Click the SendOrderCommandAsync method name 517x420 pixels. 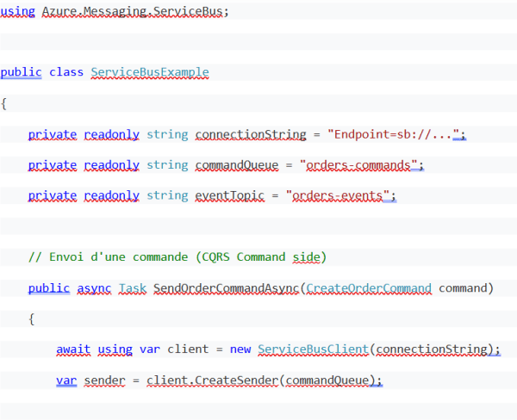tap(227, 287)
